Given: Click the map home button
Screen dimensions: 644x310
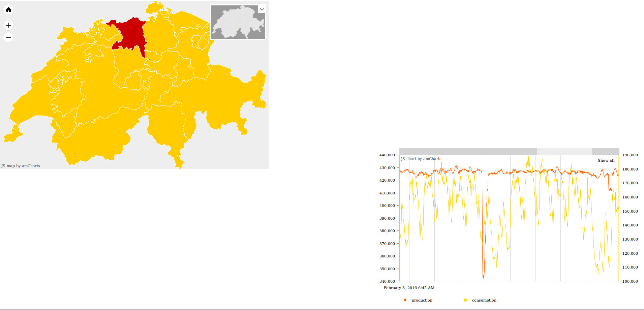Looking at the screenshot, I should tap(8, 9).
